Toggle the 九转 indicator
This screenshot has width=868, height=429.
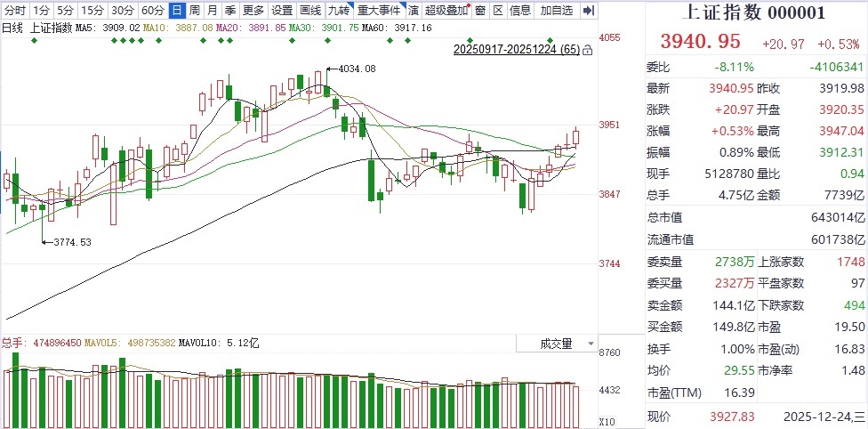coord(339,11)
